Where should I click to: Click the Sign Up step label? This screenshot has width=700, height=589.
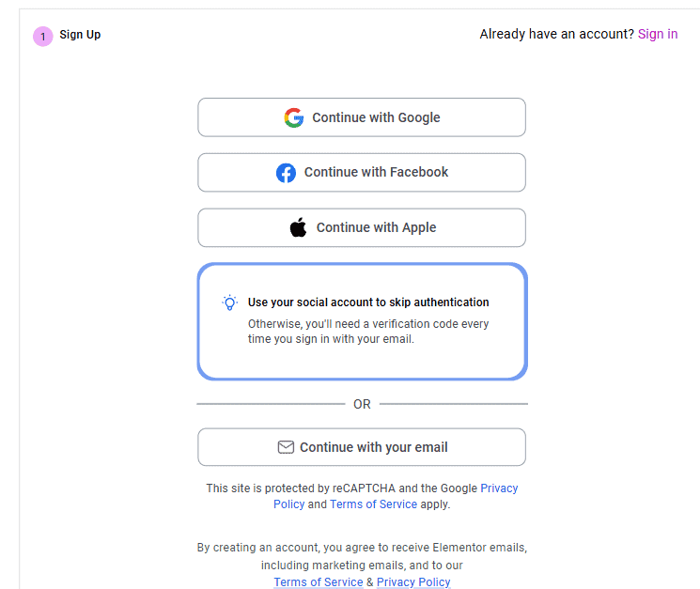(80, 35)
